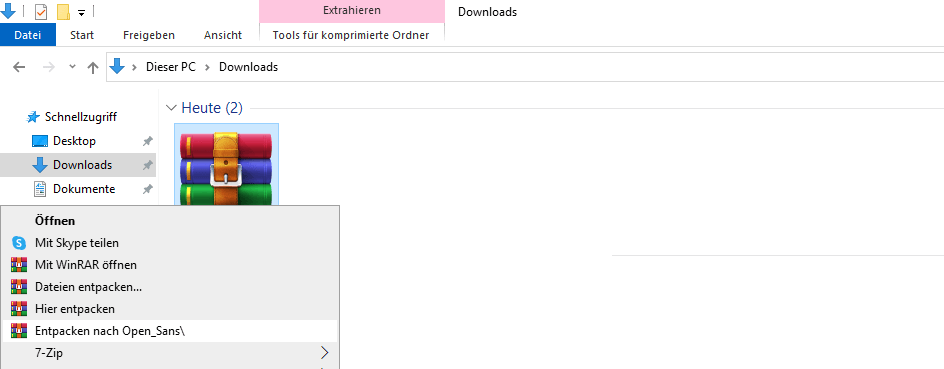Screen dimensions: 944x369
Task: Click the Extrahieren contextual tab header
Action: 352,11
